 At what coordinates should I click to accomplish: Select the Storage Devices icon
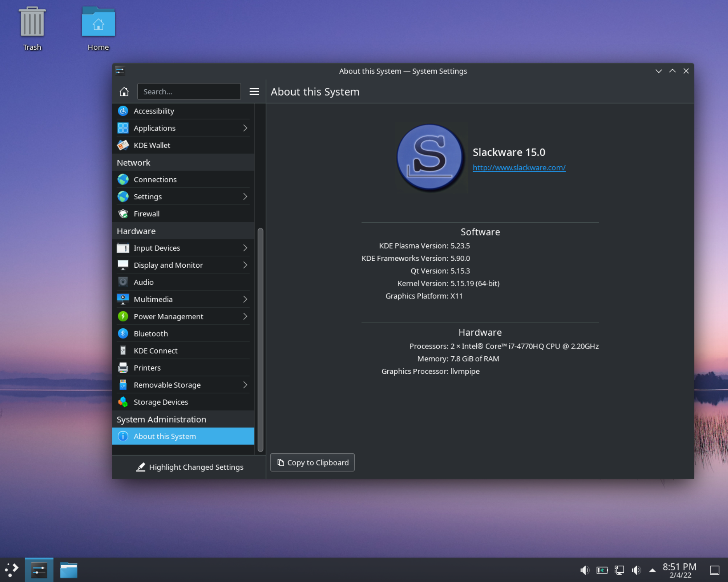point(123,402)
